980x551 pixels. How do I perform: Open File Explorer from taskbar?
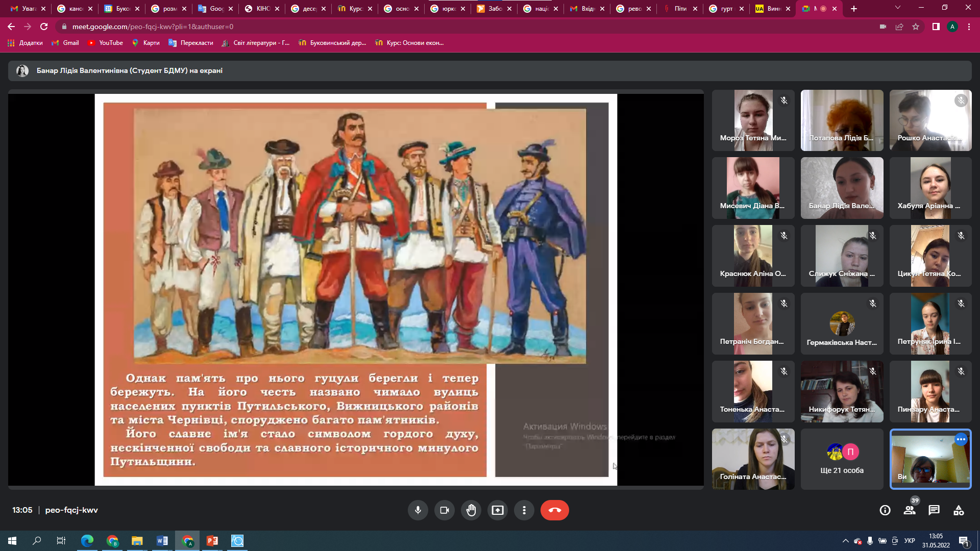click(137, 541)
